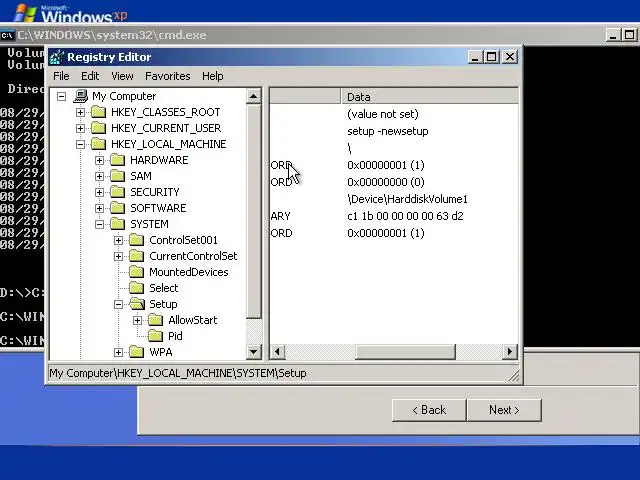Collapse the SYSTEM key
The width and height of the screenshot is (640, 480).
coord(100,224)
